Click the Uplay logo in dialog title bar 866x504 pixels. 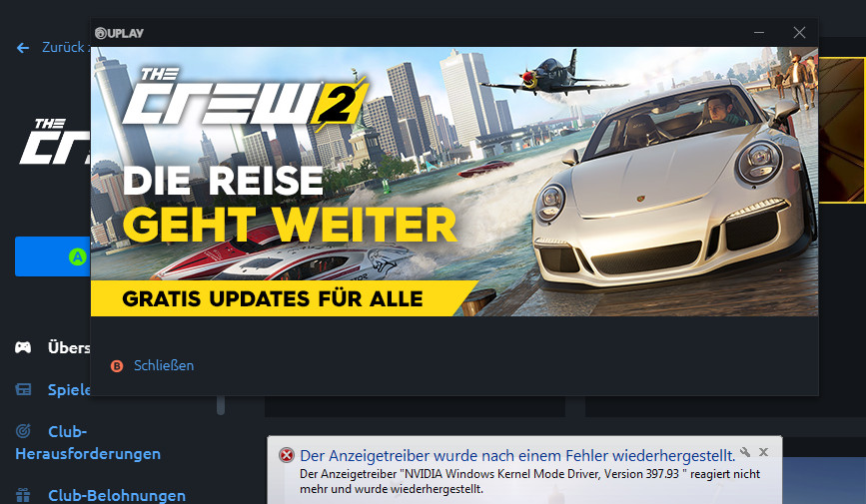119,33
